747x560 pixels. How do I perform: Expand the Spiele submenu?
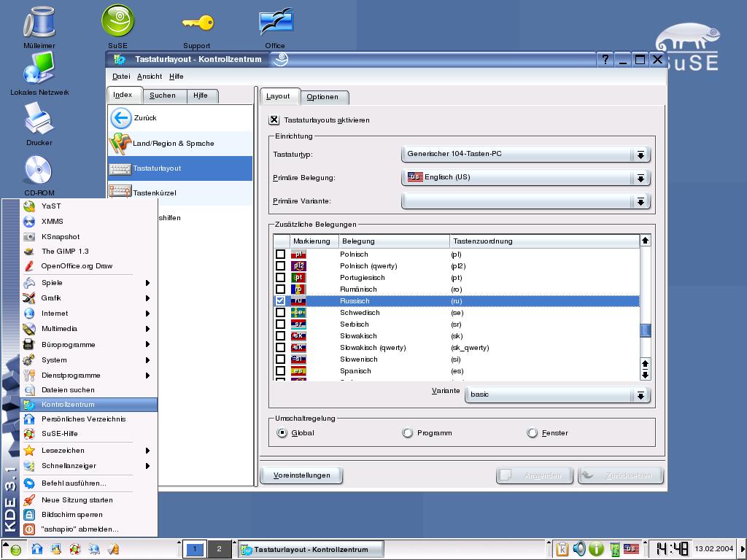pyautogui.click(x=88, y=283)
